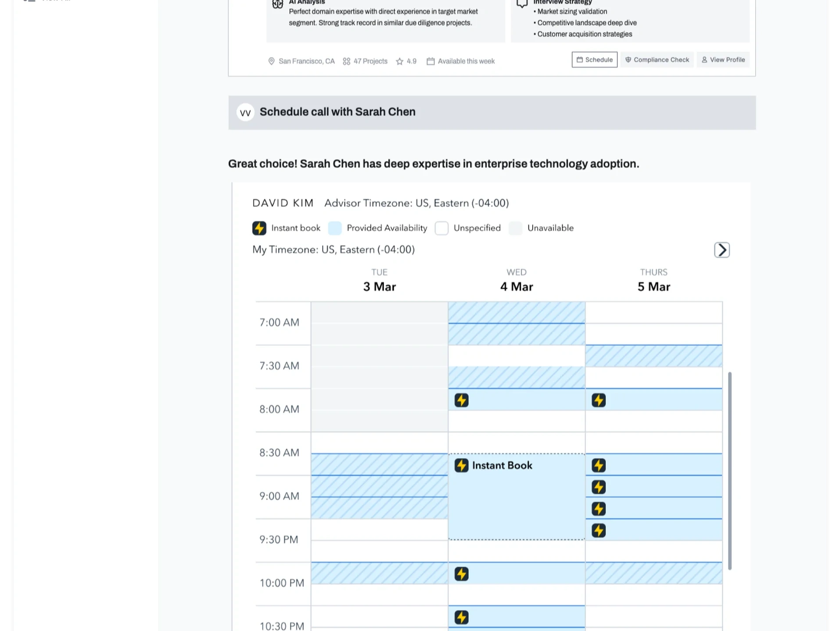Open the Compliance Check for advisor
840x631 pixels.
click(657, 60)
